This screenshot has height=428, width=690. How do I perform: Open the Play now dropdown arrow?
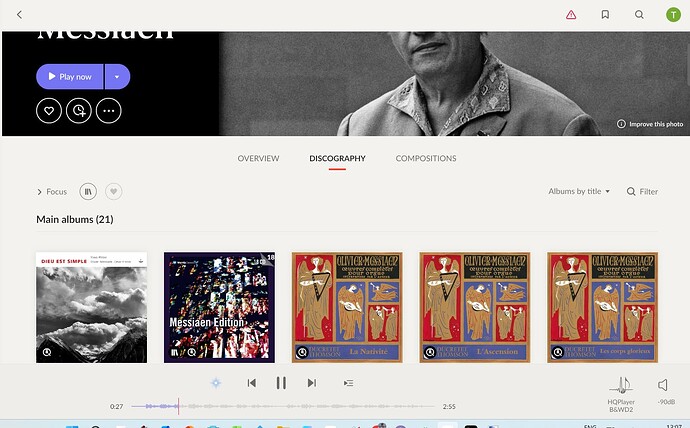(x=117, y=77)
